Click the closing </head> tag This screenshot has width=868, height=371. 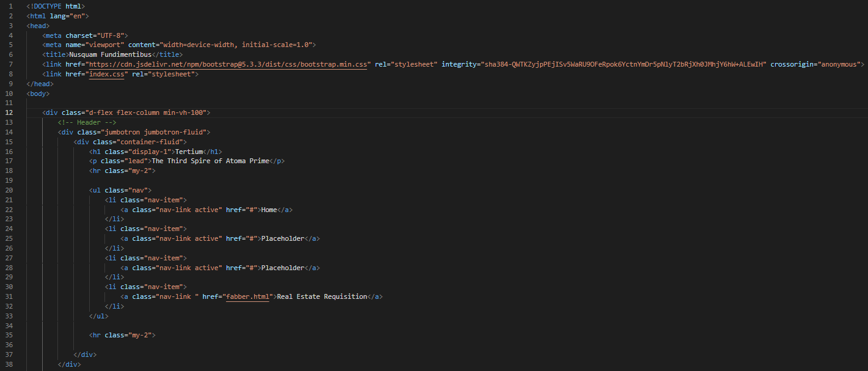point(40,84)
